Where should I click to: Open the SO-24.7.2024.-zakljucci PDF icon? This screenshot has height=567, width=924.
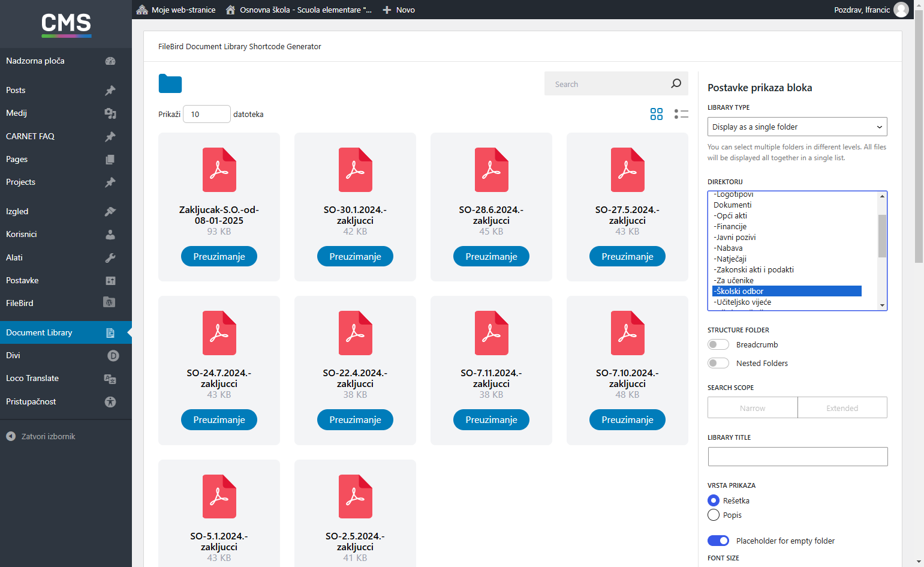click(219, 333)
